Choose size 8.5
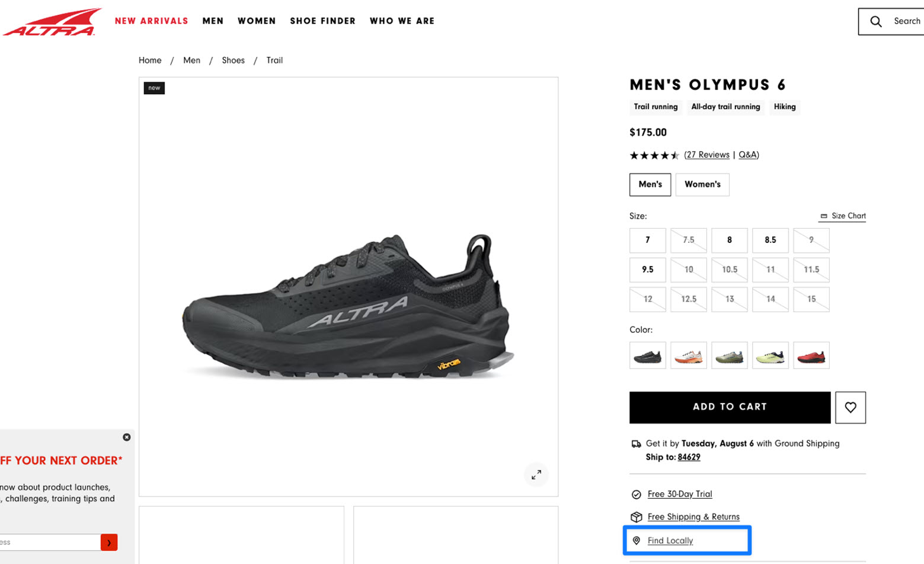This screenshot has width=924, height=564. coord(770,240)
